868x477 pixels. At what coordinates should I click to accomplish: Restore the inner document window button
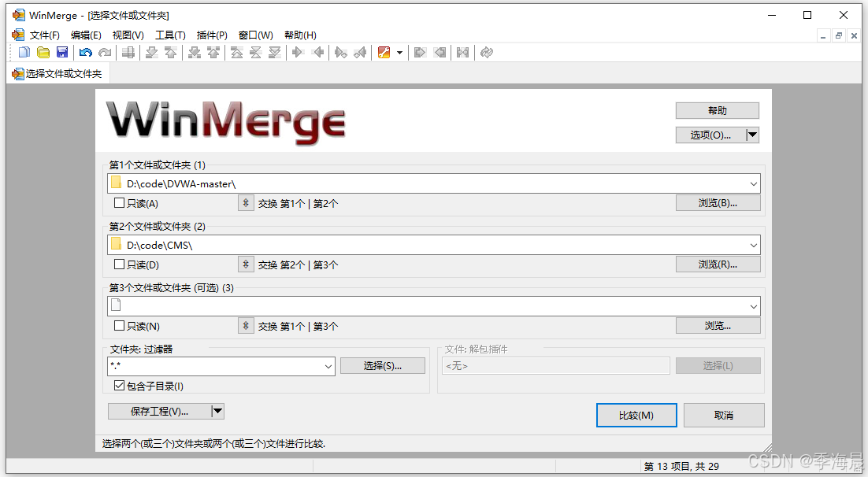(x=839, y=35)
